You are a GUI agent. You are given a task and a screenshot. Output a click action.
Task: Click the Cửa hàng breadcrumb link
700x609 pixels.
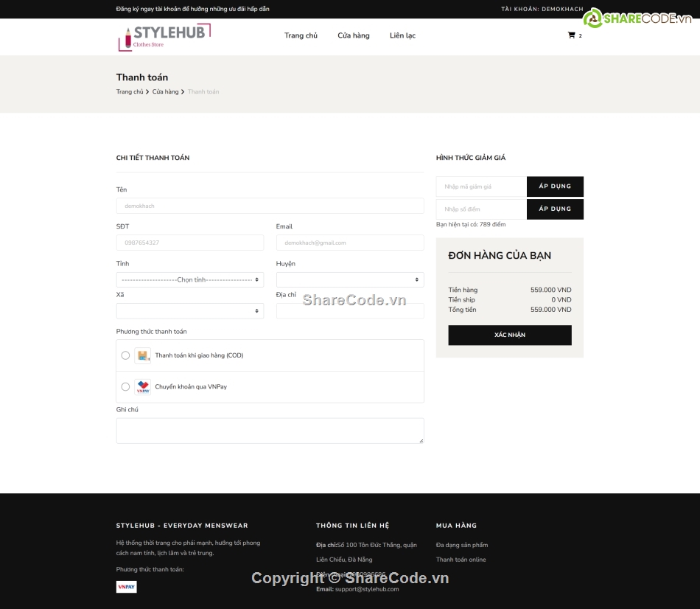click(x=165, y=91)
